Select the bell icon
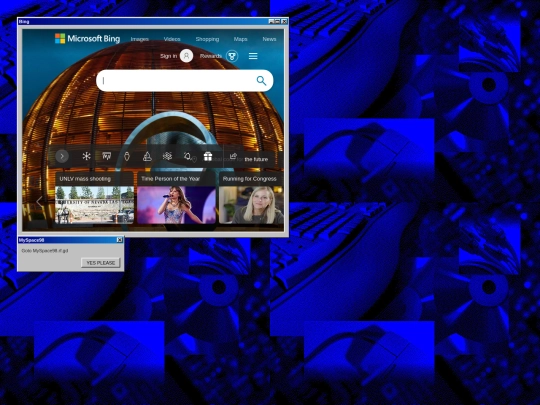Screen dimensions: 540x405 point(187,156)
